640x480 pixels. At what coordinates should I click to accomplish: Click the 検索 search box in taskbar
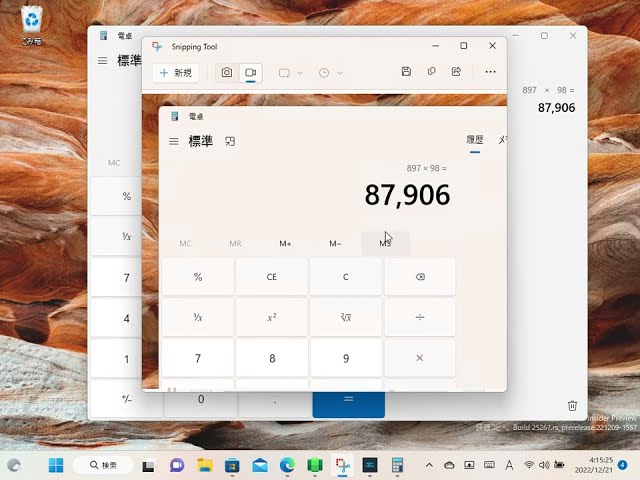(103, 465)
